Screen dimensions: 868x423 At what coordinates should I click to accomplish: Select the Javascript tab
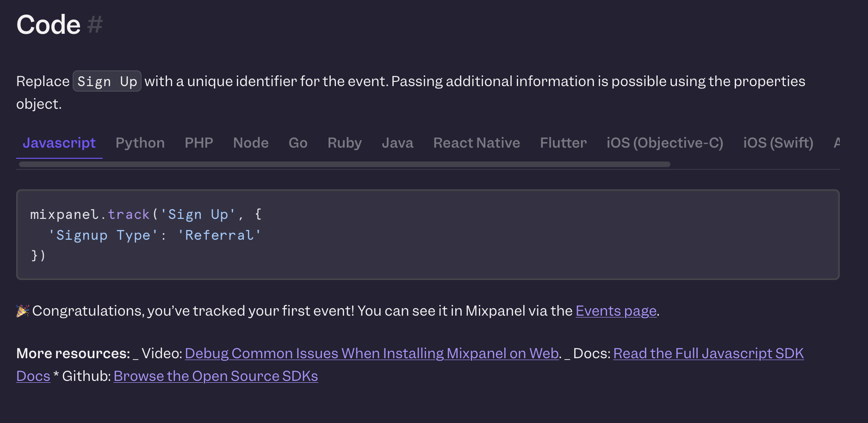click(x=59, y=143)
